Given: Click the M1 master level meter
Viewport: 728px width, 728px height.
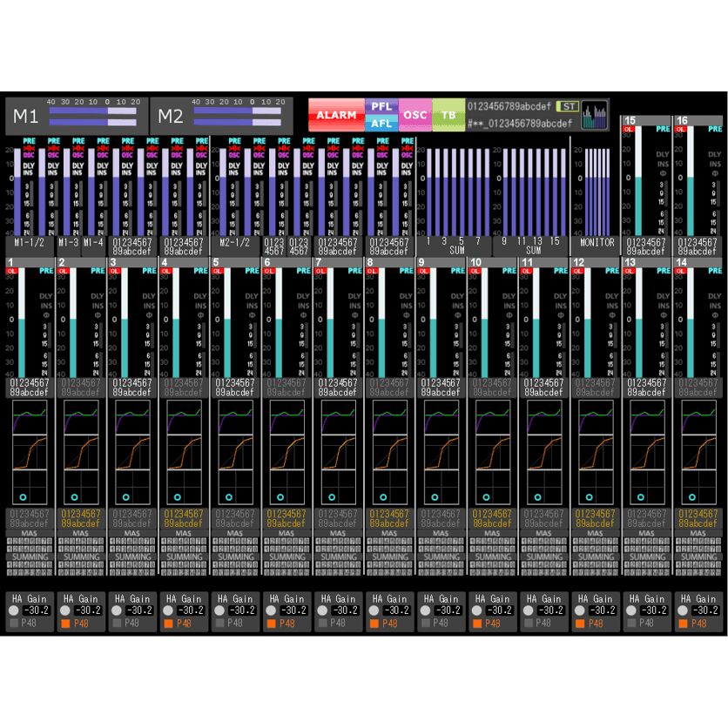Looking at the screenshot, I should tap(92, 117).
